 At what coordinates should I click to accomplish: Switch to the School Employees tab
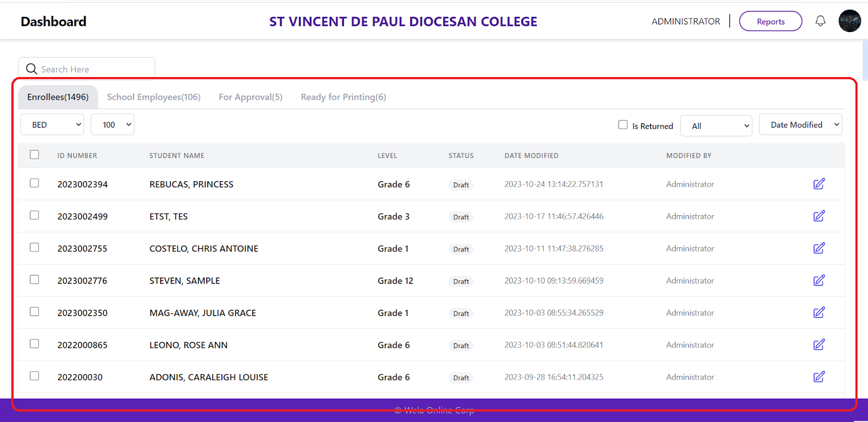coord(154,97)
